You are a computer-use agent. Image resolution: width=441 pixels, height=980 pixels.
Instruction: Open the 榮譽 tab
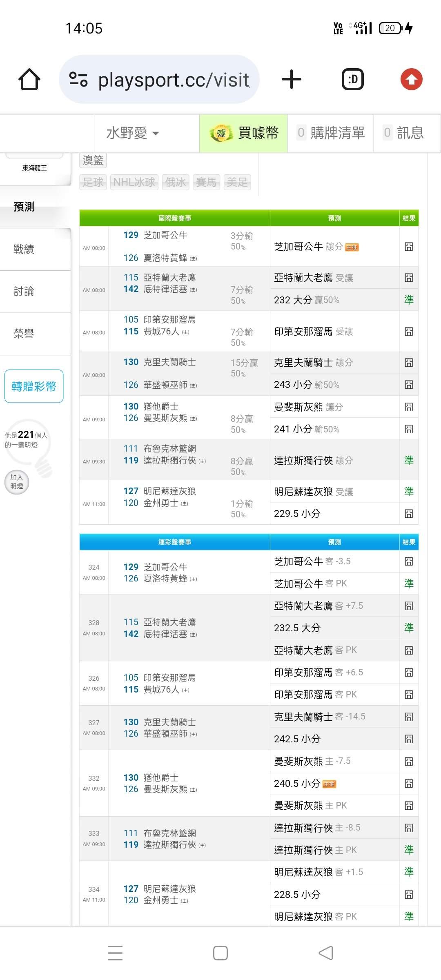pyautogui.click(x=24, y=334)
